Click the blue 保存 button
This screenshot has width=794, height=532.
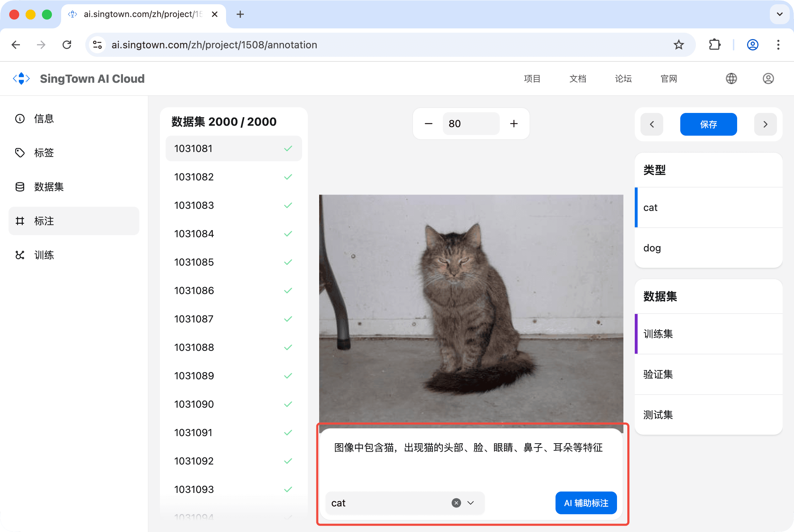[x=708, y=124]
